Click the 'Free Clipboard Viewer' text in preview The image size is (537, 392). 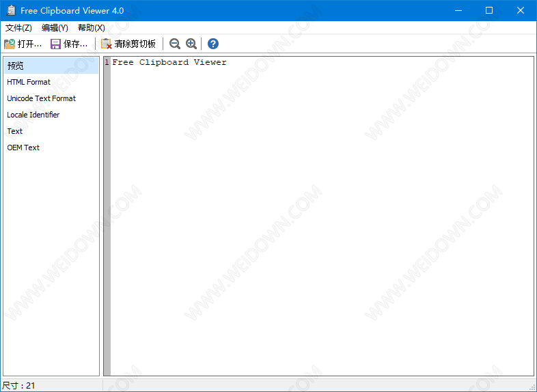pos(169,62)
